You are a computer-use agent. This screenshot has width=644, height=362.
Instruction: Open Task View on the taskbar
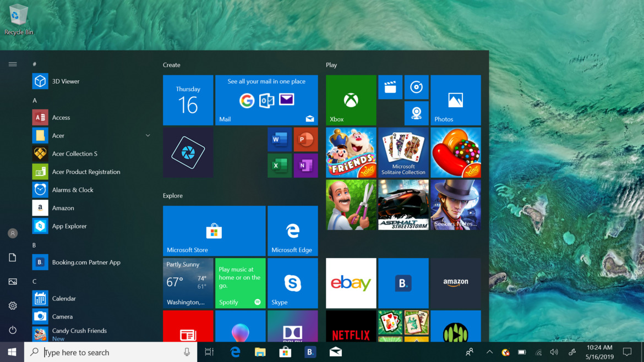210,352
